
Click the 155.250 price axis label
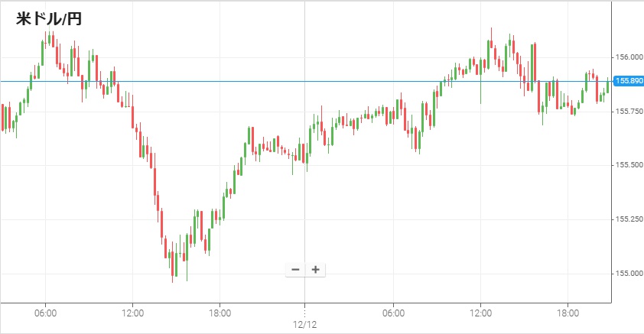coord(629,219)
